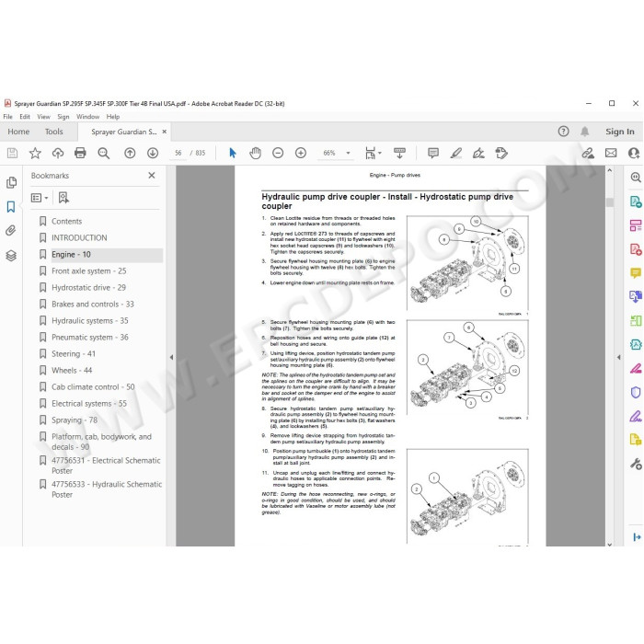Go to next page arrow
Screen dimensions: 644x644
coord(153,154)
